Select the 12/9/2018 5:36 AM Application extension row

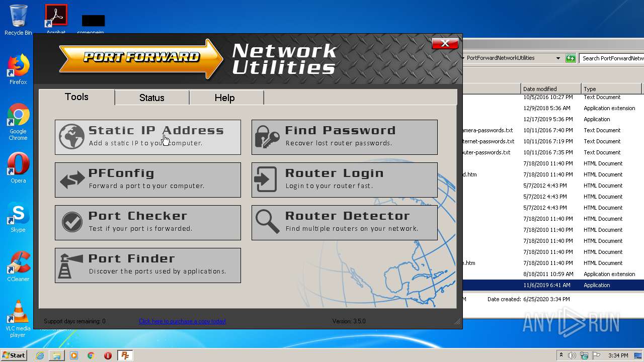553,108
